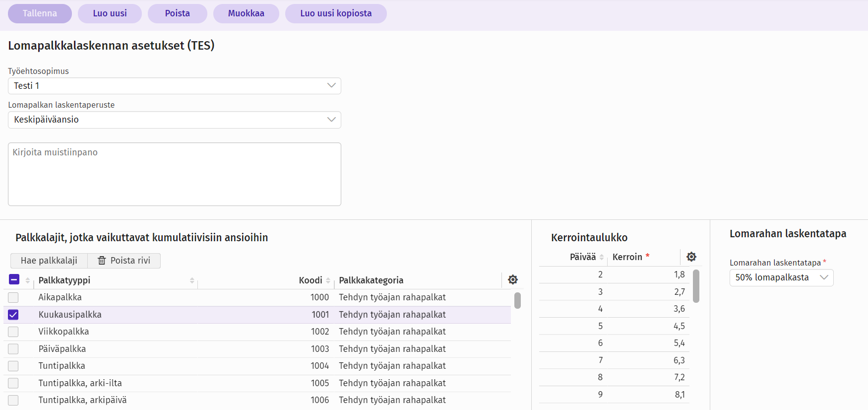The image size is (868, 410).
Task: Uncheck the Kuukausipalkka row checkbox
Action: click(x=13, y=315)
